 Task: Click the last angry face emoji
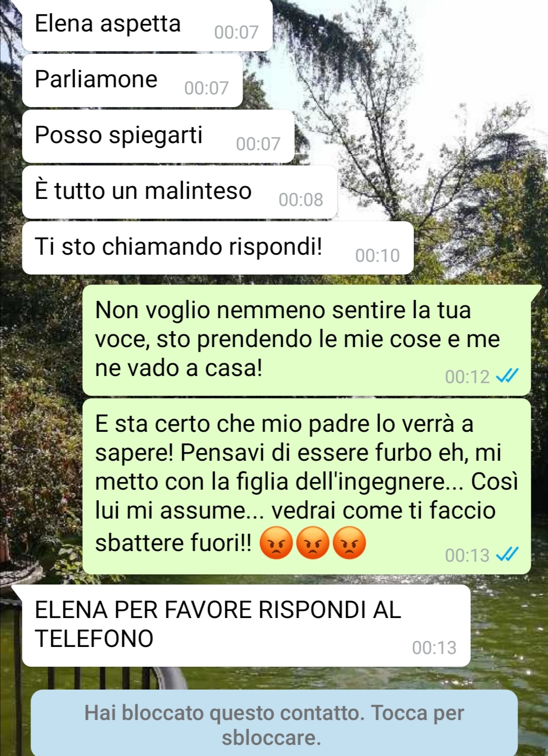pos(349,543)
